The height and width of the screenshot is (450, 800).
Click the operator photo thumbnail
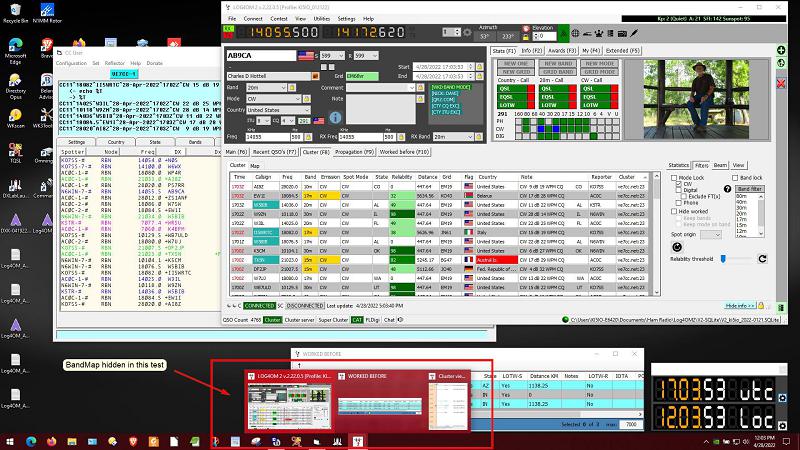(696, 99)
